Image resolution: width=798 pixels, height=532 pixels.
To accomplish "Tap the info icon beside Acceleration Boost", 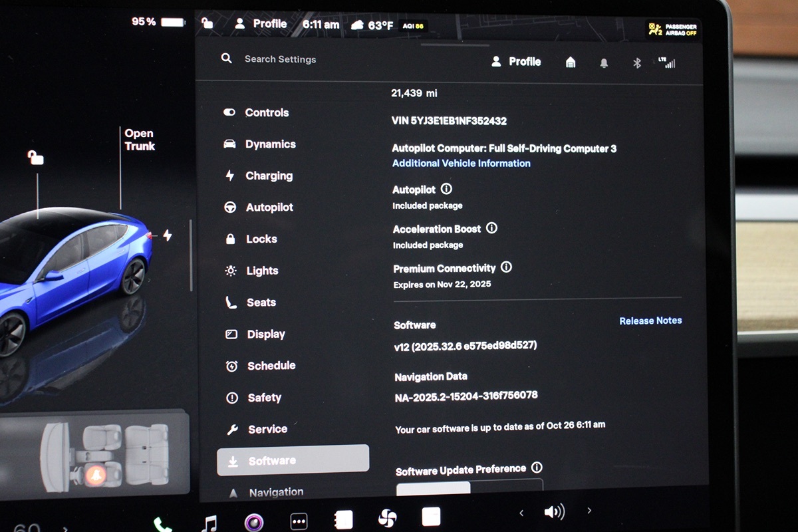I will coord(491,228).
